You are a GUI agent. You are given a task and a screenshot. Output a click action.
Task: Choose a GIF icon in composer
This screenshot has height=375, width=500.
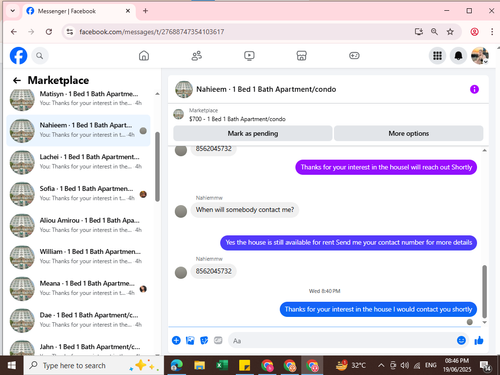coord(218,340)
